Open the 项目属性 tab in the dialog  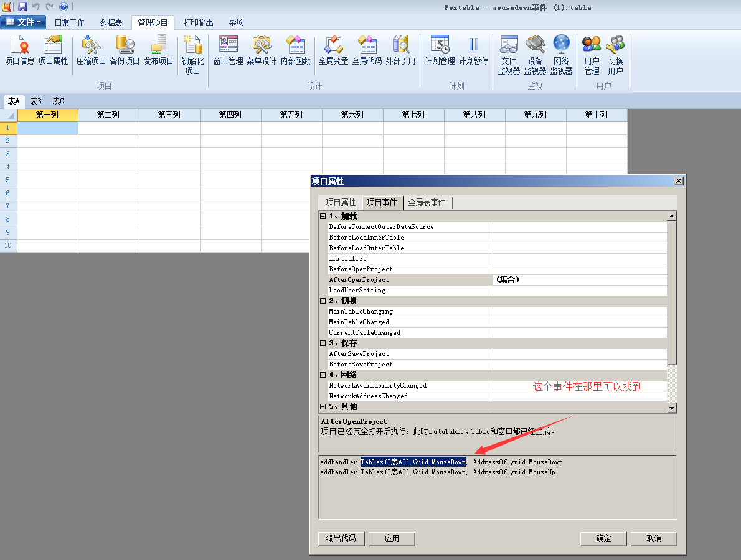341,203
